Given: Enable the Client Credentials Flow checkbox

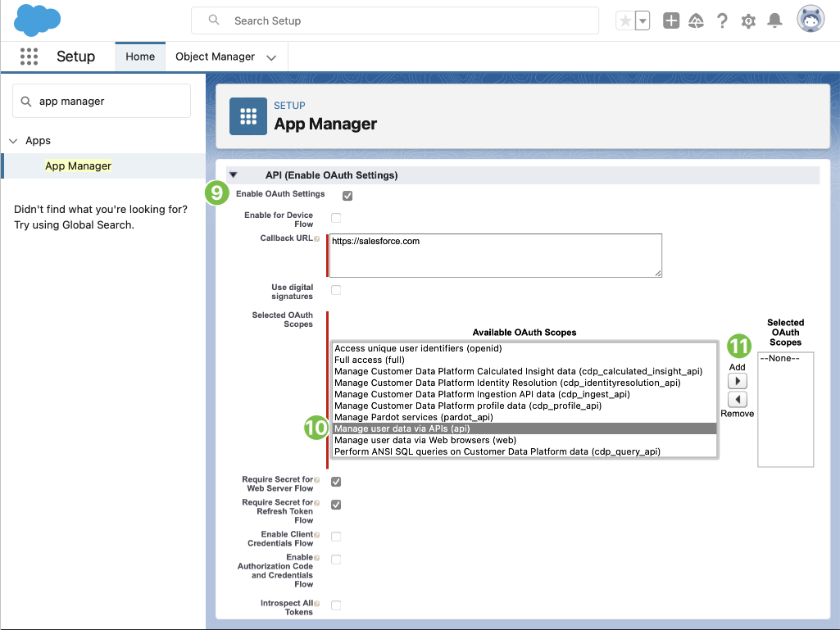Looking at the screenshot, I should point(336,537).
